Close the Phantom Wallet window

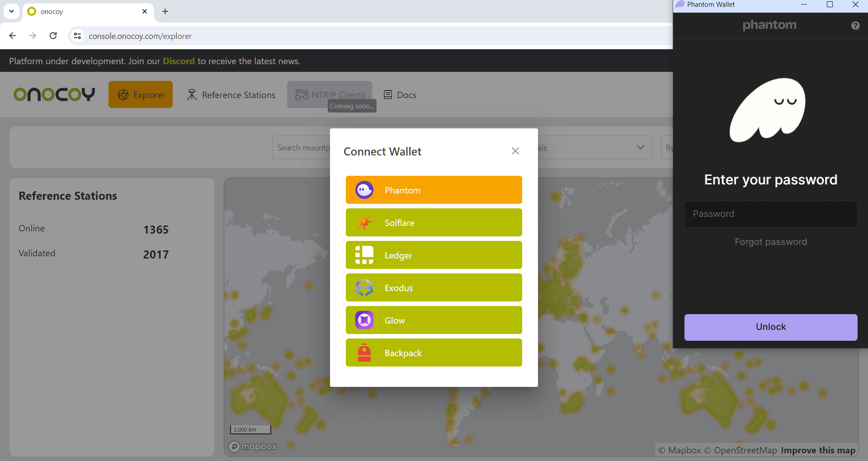tap(855, 5)
